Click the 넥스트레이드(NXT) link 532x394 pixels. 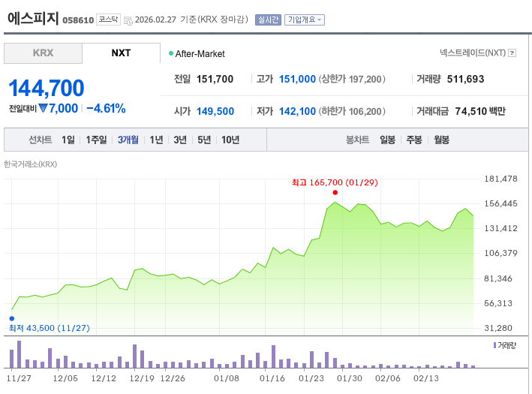pyautogui.click(x=473, y=53)
